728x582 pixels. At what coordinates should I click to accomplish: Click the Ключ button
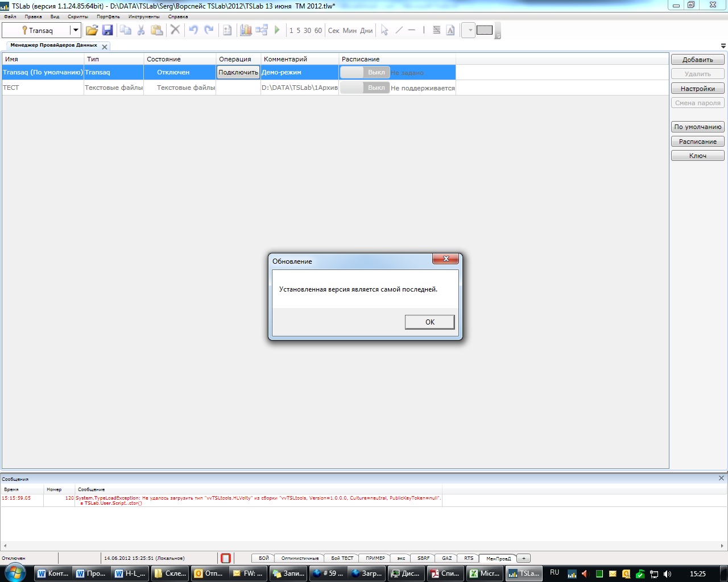[698, 156]
